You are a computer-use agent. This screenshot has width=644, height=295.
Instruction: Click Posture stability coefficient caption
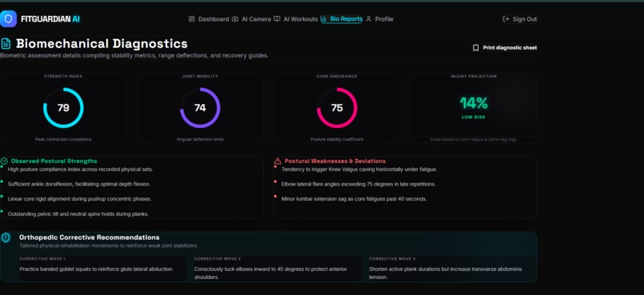click(x=337, y=140)
